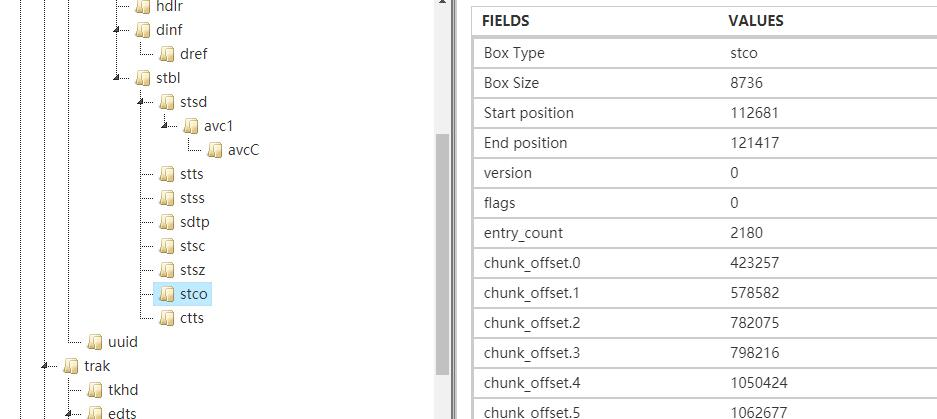Collapse the dinf tree node
This screenshot has height=419, width=937.
click(117, 29)
